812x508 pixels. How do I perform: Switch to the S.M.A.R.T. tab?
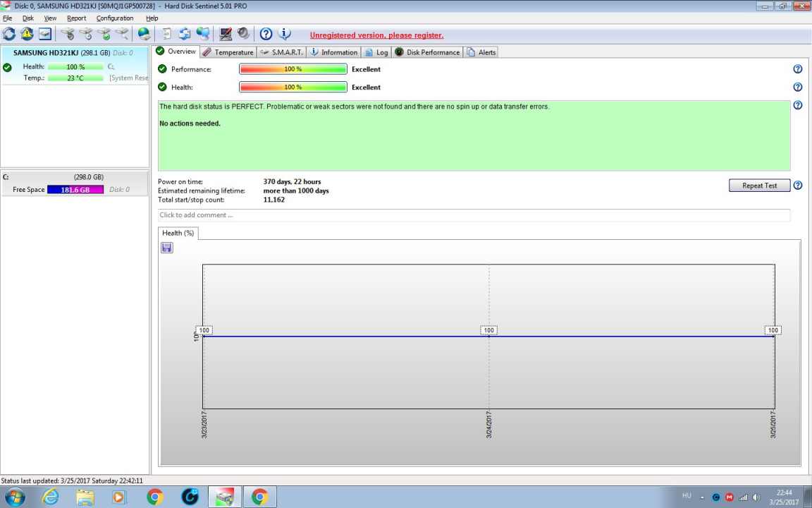tap(282, 52)
